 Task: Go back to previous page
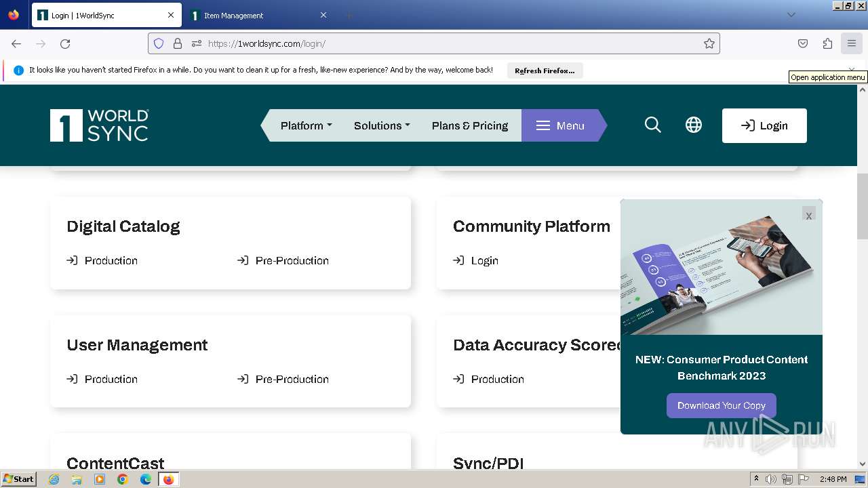click(16, 43)
